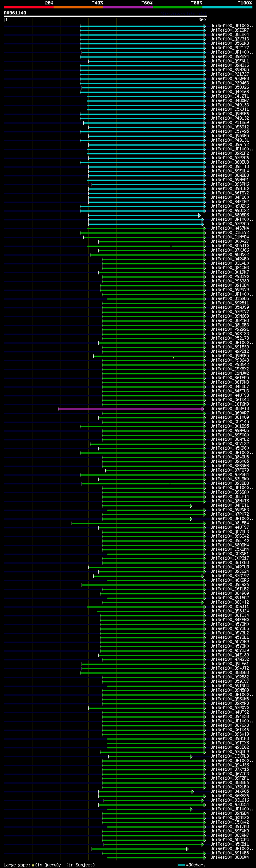Open hit UniRef100_A4S7N4
This screenshot has height=868, width=256.
point(230,228)
